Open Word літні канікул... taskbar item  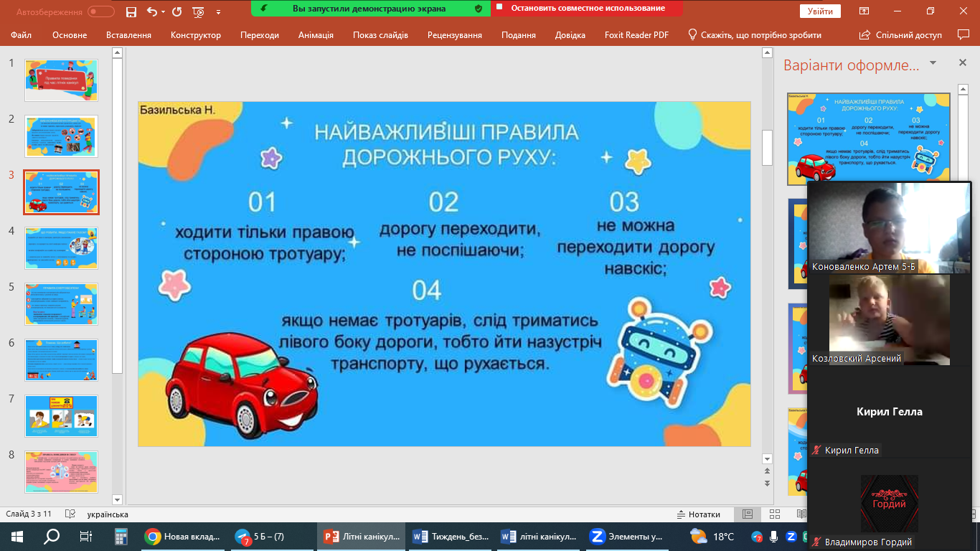[x=540, y=536]
